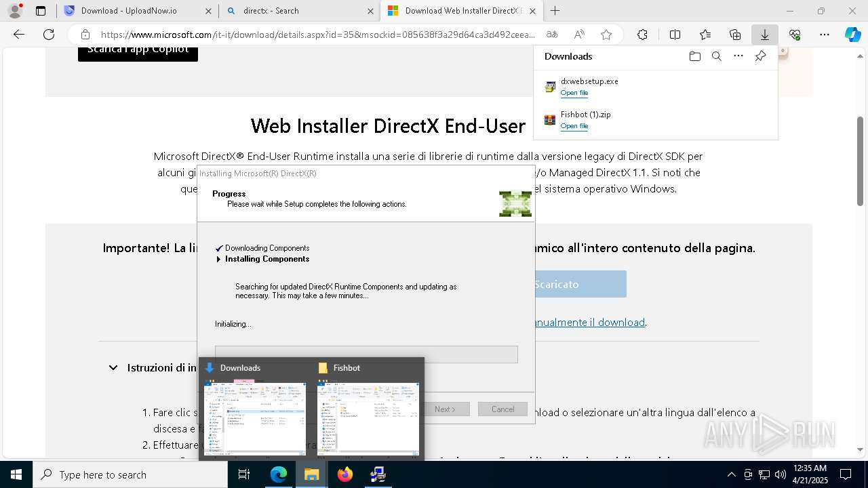Click the microsoft.com address bar

(x=317, y=35)
